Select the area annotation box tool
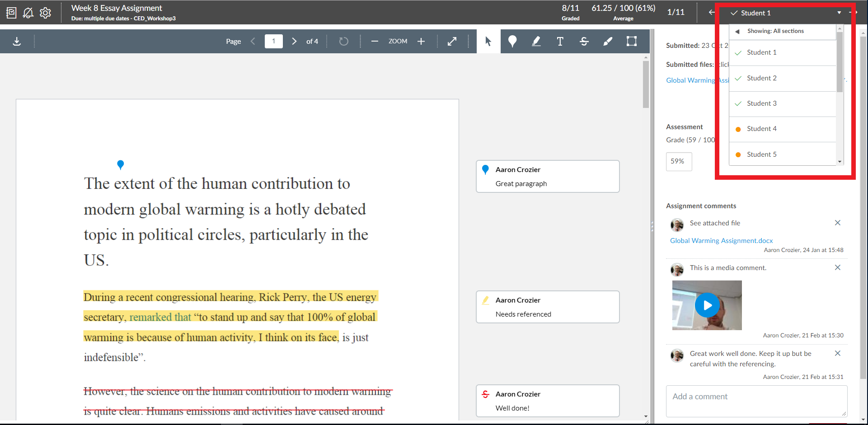Image resolution: width=868 pixels, height=425 pixels. [631, 42]
